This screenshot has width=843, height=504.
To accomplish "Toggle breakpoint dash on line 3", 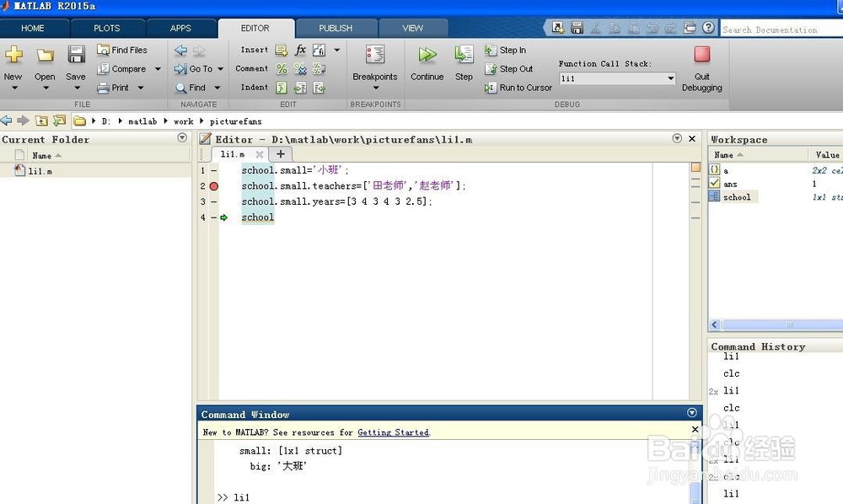I will [214, 202].
